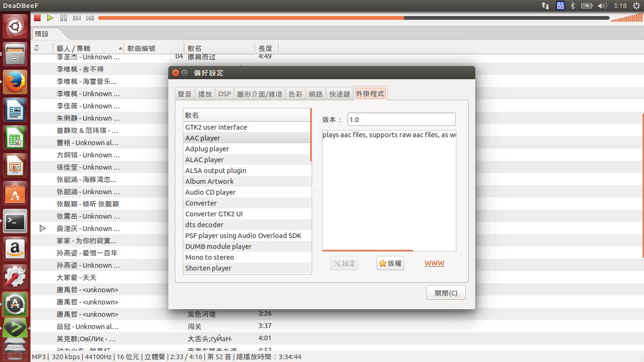Open plugin 版權 copyright button
644x362 pixels.
pyautogui.click(x=390, y=263)
